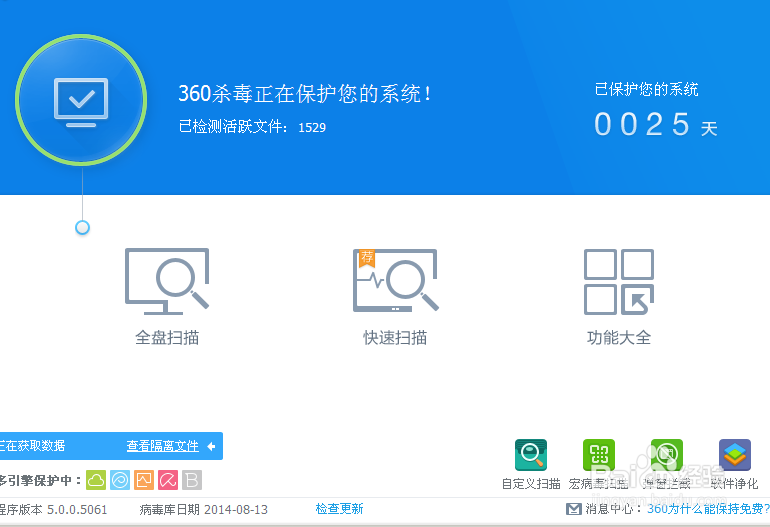Click the 消息中心 label
The image size is (770, 527).
(613, 509)
